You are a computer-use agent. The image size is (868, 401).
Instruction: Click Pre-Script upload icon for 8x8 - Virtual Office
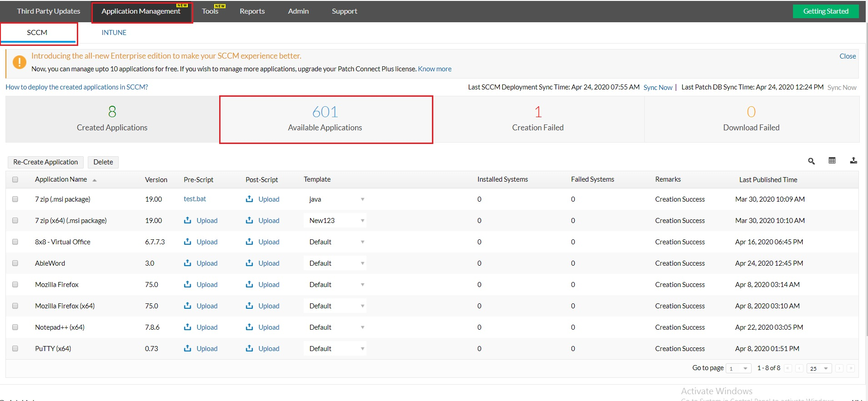click(187, 242)
